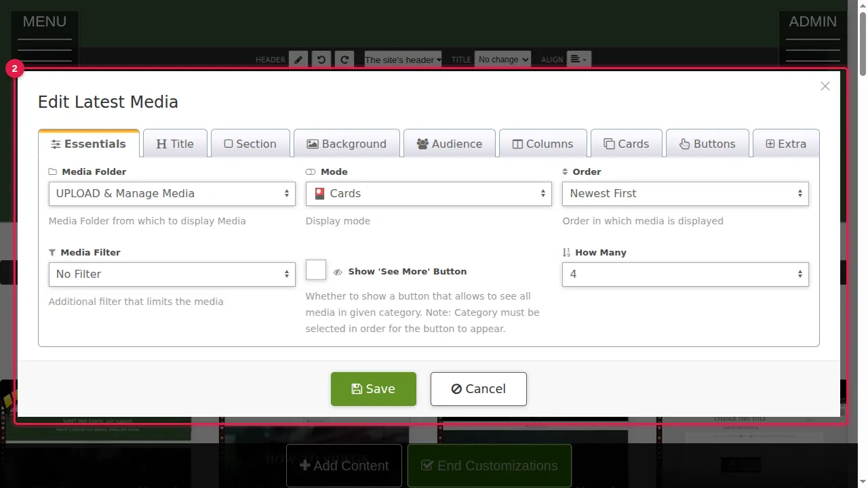This screenshot has width=868, height=488.
Task: Click 'Order in which media is displayed' text
Action: point(643,221)
